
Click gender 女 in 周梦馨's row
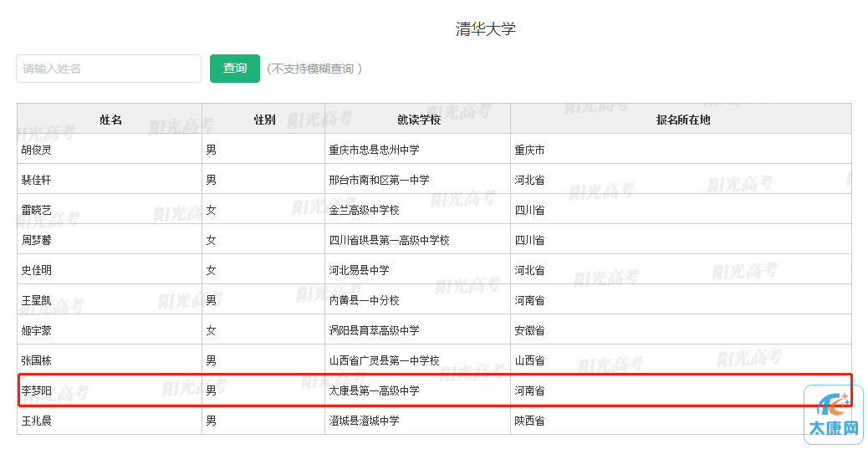point(211,240)
